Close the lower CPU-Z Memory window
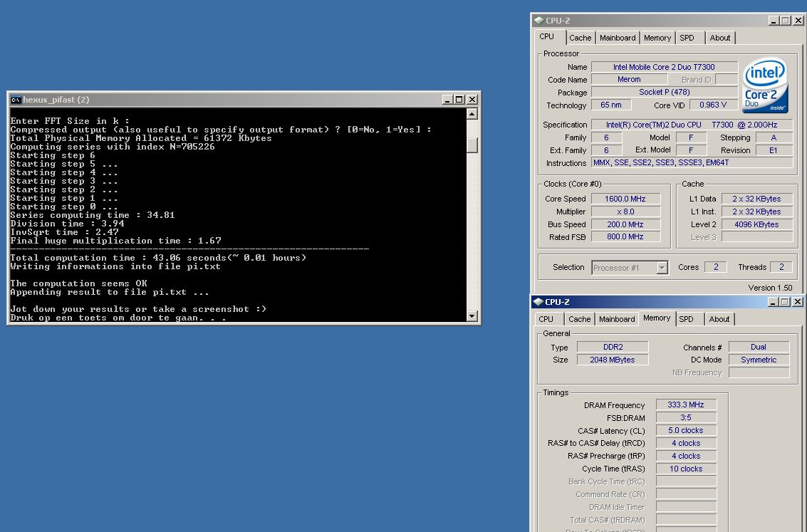This screenshot has width=807, height=532. click(798, 302)
